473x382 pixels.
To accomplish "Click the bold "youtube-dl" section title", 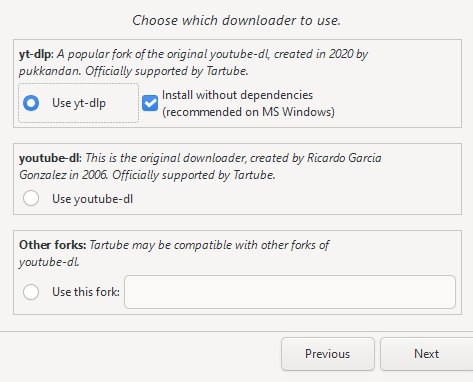I will (x=50, y=158).
